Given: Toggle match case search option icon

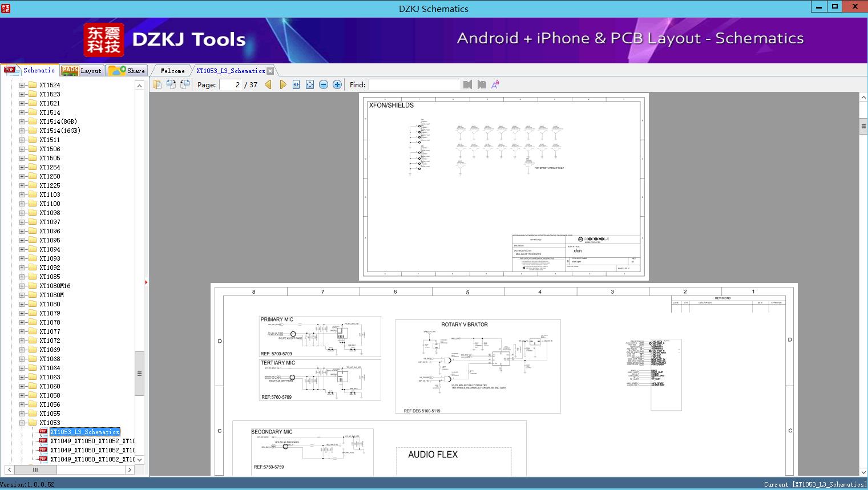Looking at the screenshot, I should [495, 84].
